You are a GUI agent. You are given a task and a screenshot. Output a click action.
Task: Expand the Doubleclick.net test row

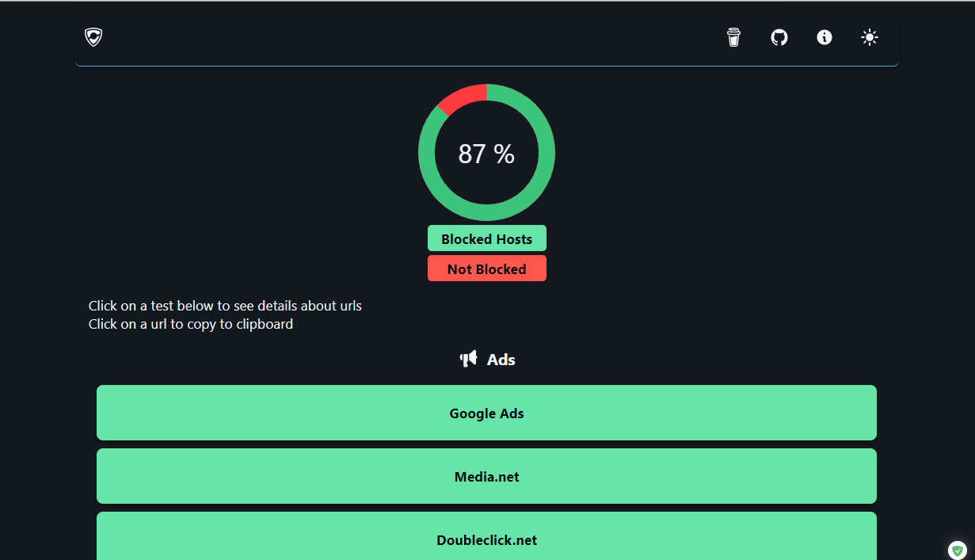click(486, 536)
